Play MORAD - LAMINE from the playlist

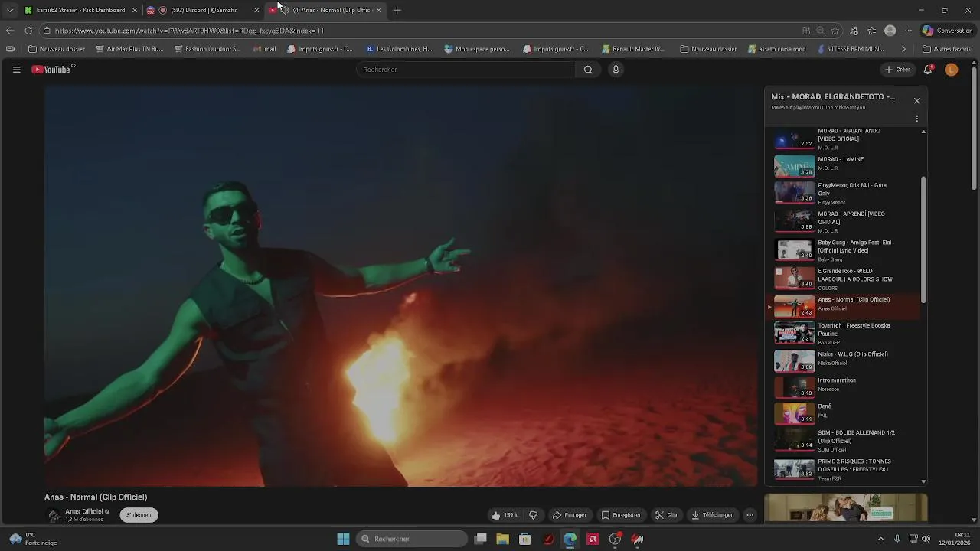tap(845, 165)
